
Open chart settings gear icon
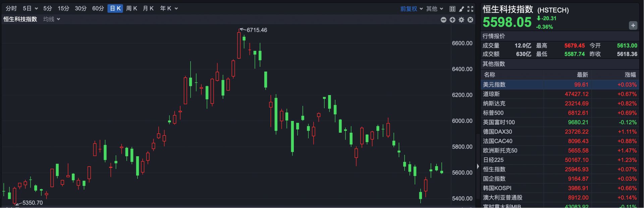click(x=462, y=20)
